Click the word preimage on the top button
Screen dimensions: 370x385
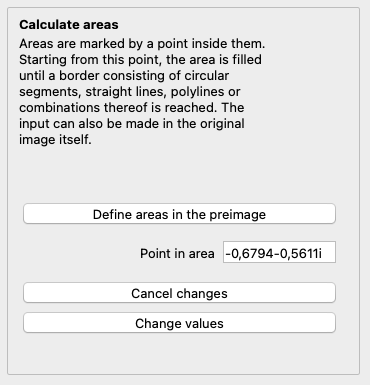point(237,214)
